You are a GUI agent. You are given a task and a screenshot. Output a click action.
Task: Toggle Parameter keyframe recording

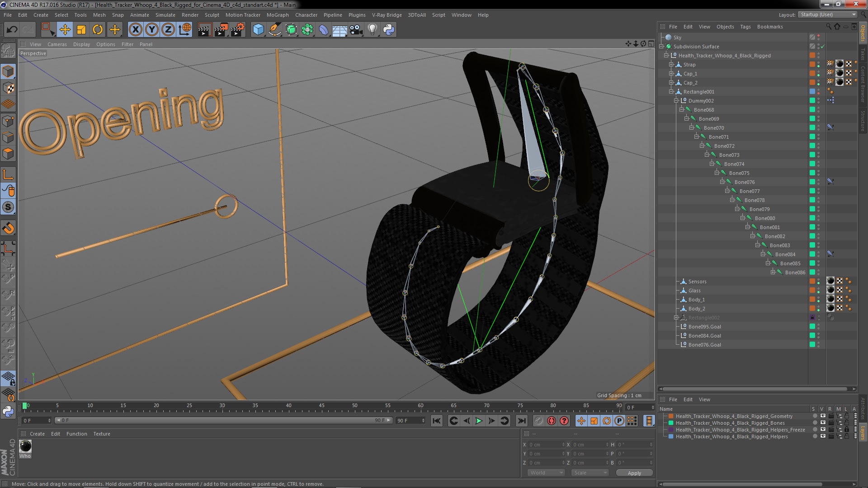pos(619,421)
